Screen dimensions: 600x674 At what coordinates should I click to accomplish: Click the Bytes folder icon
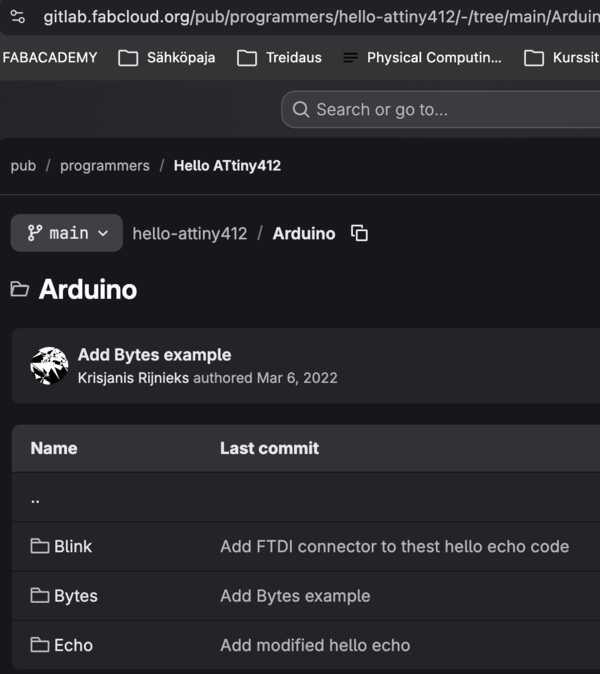[x=40, y=596]
